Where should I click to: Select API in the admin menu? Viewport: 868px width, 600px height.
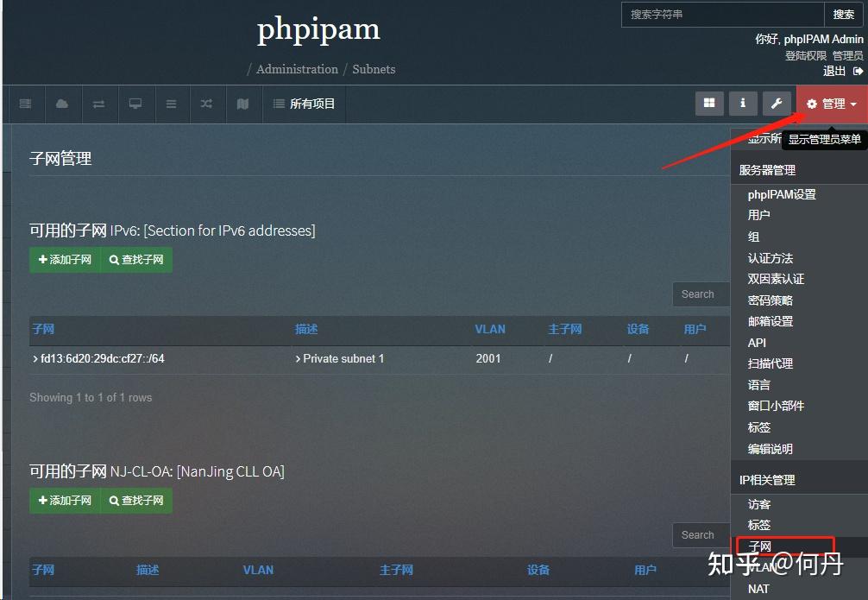[x=757, y=343]
